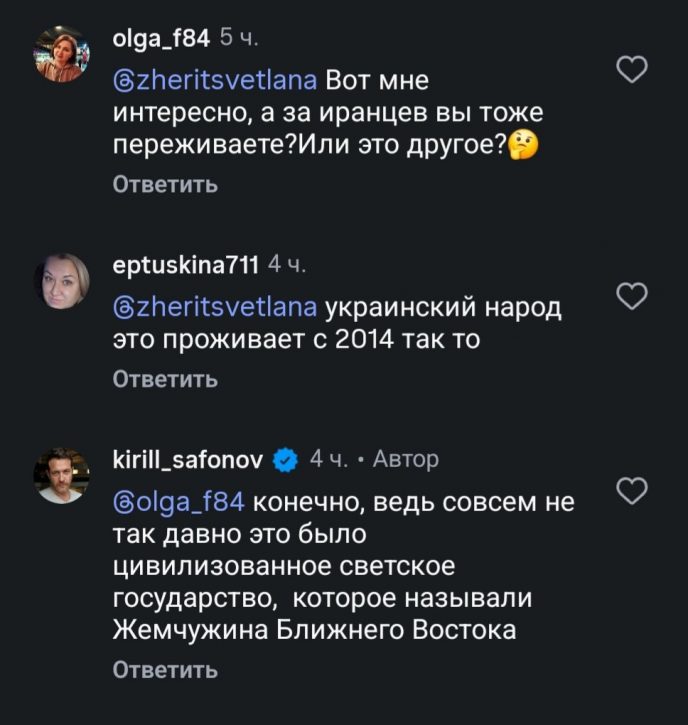This screenshot has width=688, height=725.
Task: Open olga_f84's profile picture
Action: [x=62, y=54]
